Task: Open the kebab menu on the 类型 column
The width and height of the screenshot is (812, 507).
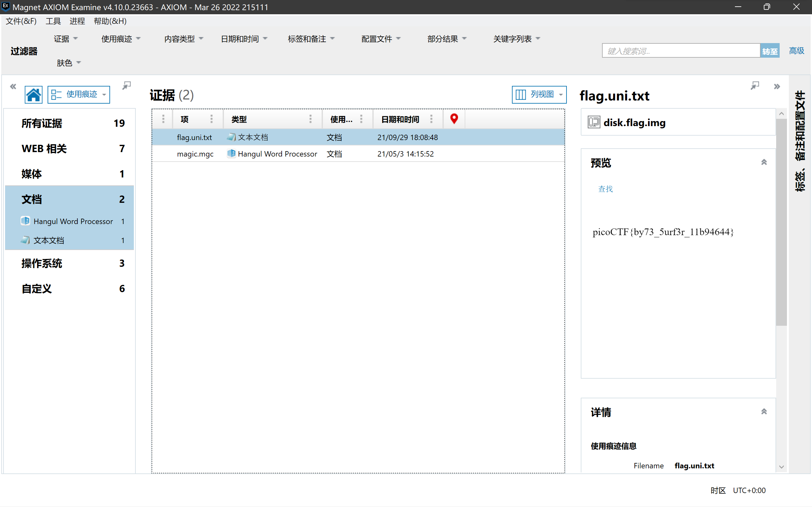Action: 311,119
